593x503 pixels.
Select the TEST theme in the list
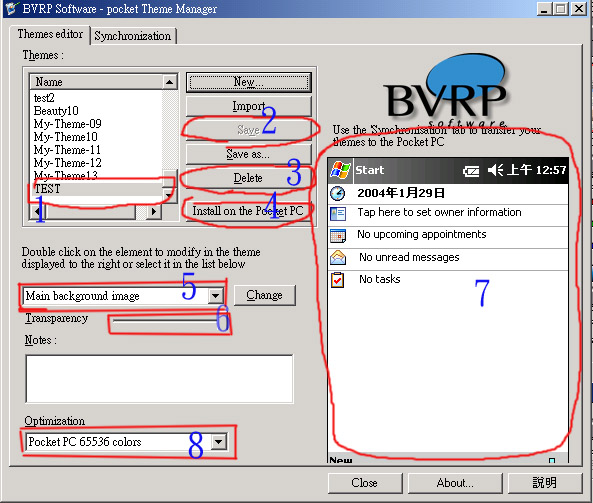[48, 189]
